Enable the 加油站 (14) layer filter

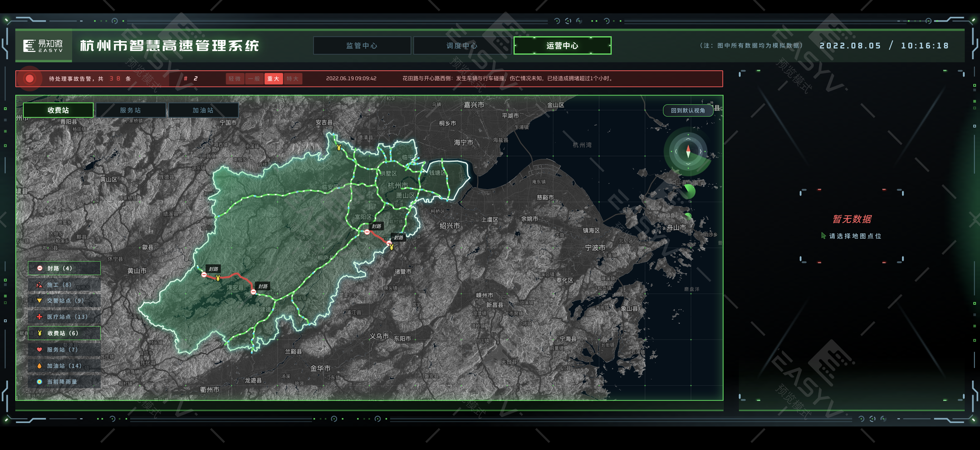coord(64,366)
